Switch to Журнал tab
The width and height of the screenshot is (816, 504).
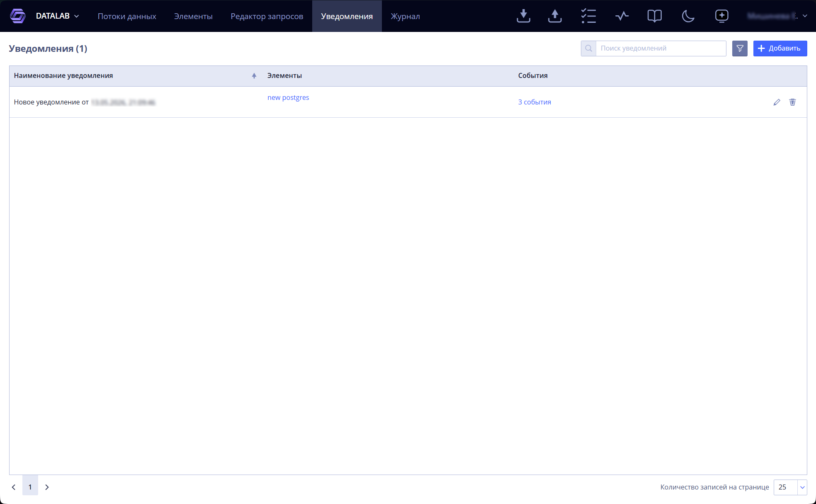(x=405, y=16)
